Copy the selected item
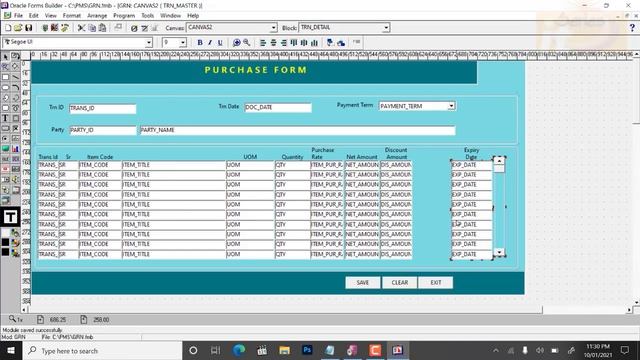 92,28
